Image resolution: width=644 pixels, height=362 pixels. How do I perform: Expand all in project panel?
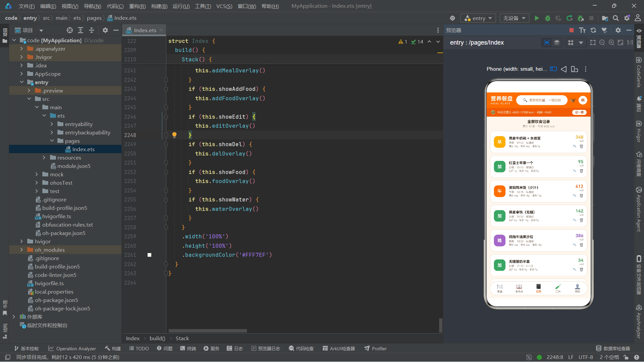pos(80,30)
